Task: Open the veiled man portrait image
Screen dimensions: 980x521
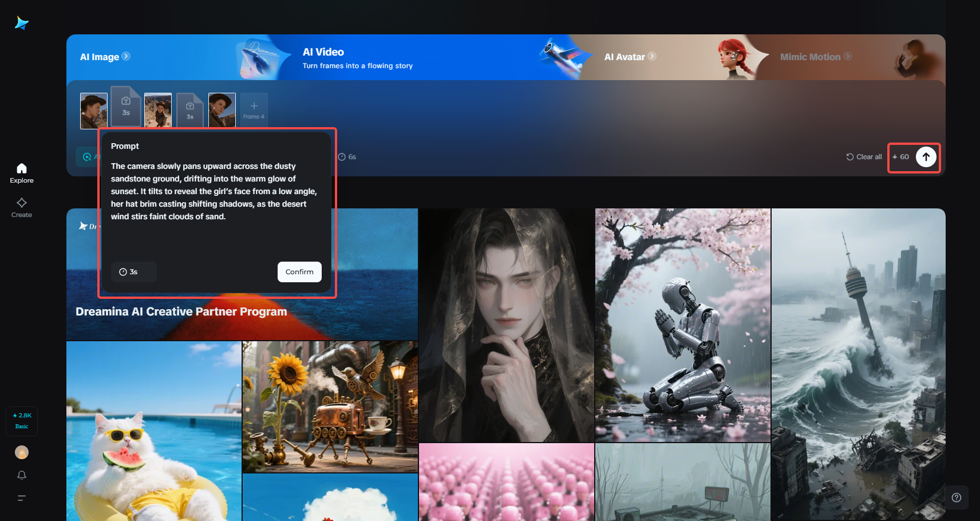Action: pyautogui.click(x=507, y=325)
